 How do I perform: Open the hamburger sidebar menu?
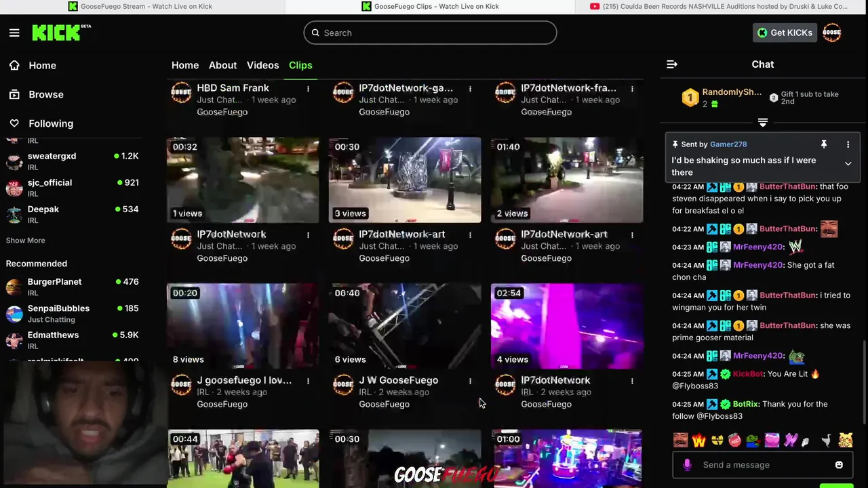click(14, 33)
